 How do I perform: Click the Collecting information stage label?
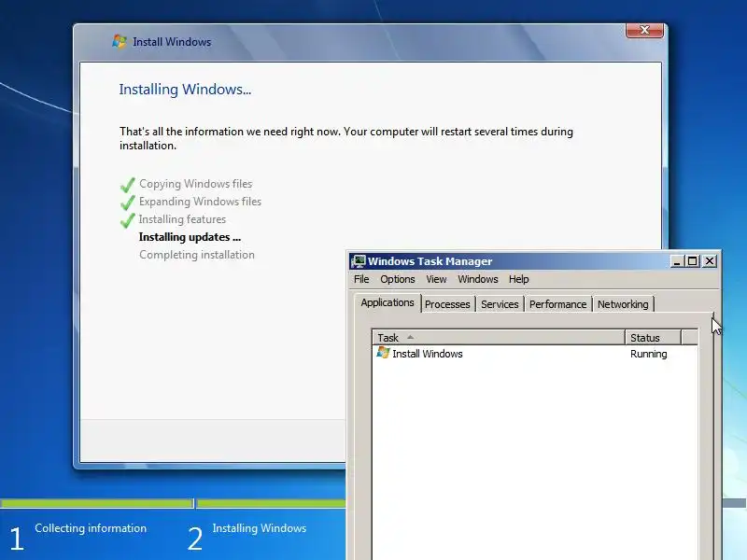click(91, 528)
